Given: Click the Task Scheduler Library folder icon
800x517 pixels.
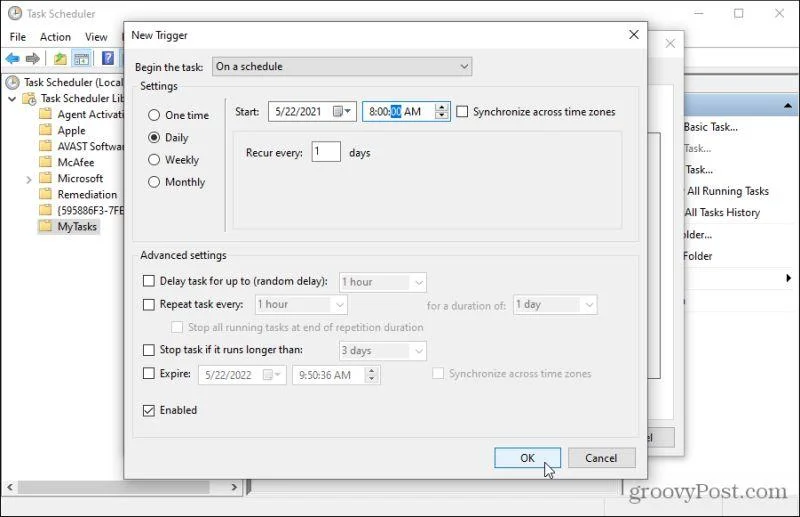Looking at the screenshot, I should 30,98.
